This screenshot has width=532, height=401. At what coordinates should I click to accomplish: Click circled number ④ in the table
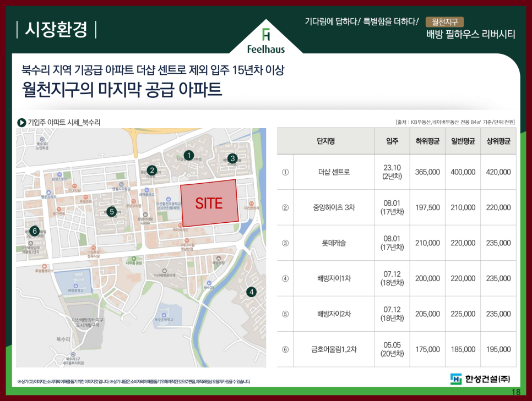[x=285, y=279]
